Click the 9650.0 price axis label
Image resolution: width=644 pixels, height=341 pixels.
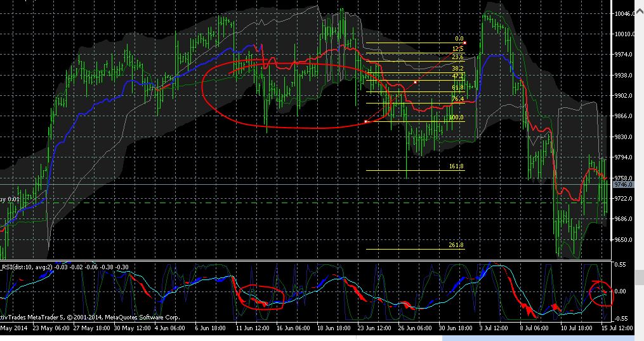coord(624,239)
